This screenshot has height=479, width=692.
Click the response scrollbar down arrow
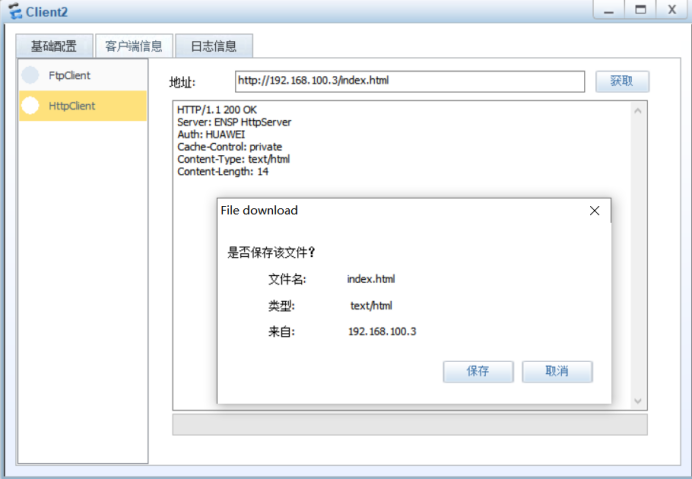click(x=638, y=401)
